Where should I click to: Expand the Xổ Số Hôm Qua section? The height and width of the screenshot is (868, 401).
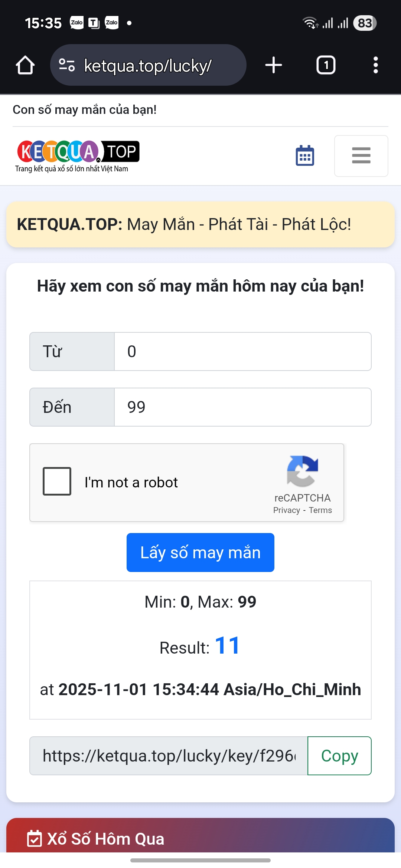coord(106,838)
